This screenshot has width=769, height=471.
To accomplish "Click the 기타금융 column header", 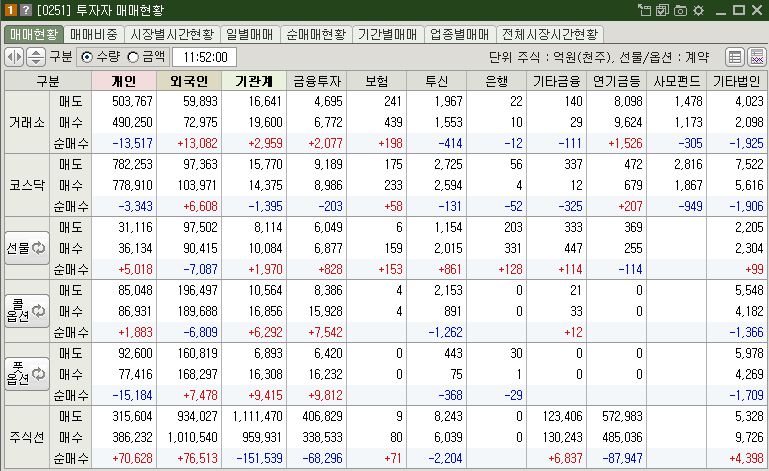I will tap(557, 81).
